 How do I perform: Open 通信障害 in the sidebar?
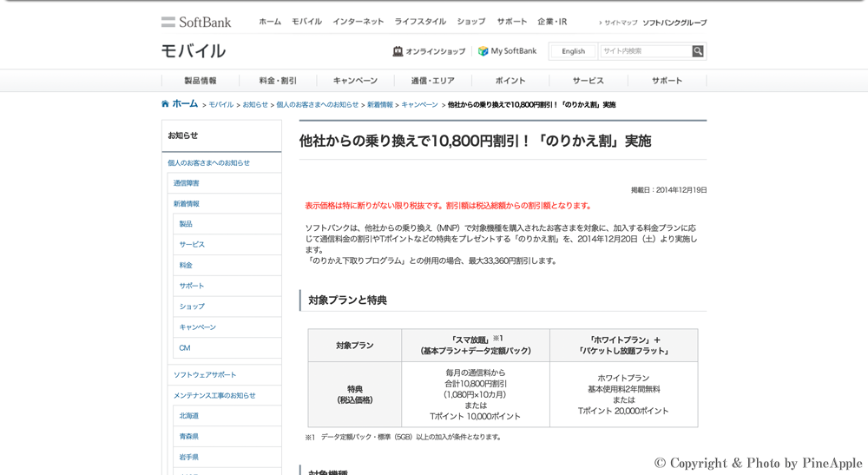[x=186, y=183]
